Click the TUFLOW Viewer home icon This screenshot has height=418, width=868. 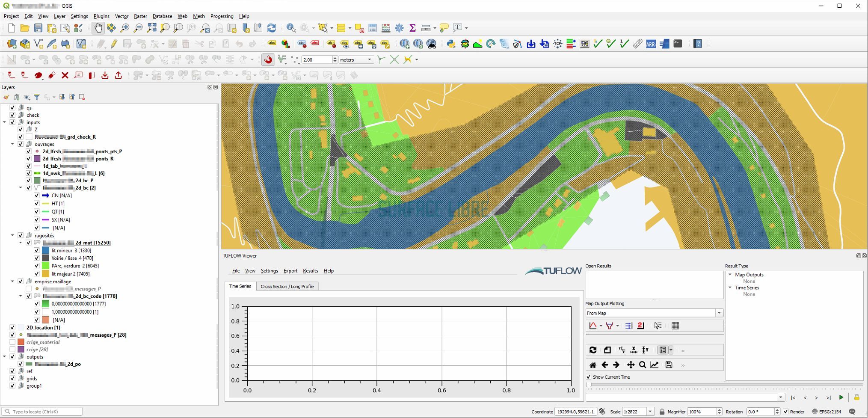click(592, 365)
